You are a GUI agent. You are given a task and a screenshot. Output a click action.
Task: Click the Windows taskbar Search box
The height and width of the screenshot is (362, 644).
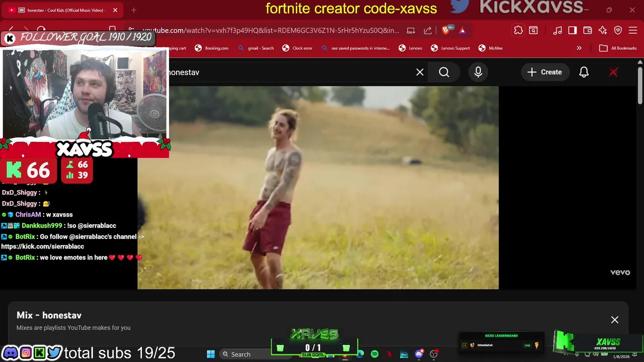255,354
